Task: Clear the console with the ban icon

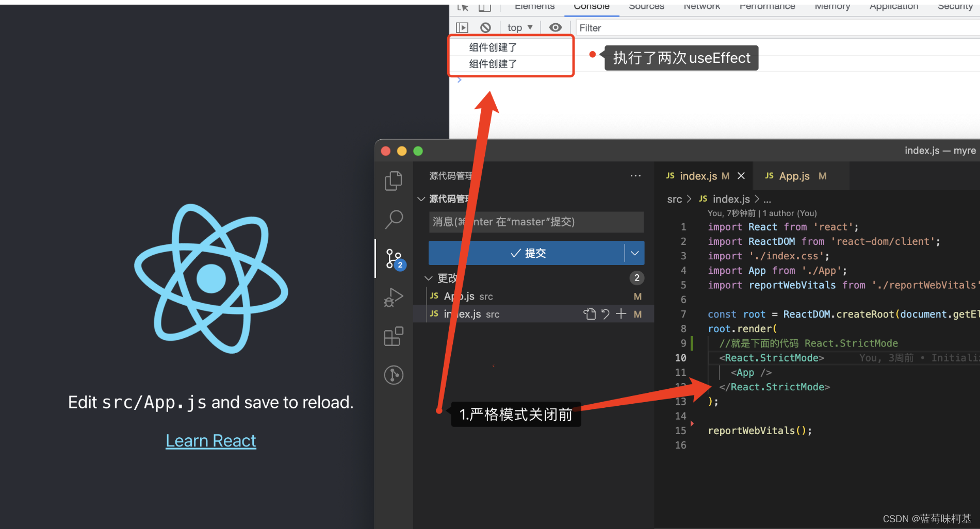Action: point(485,27)
